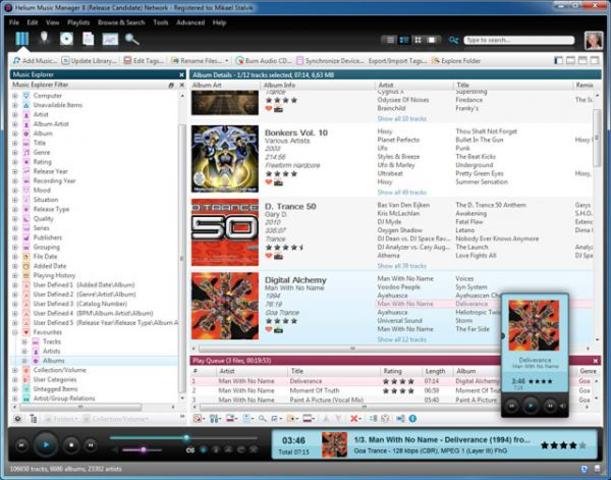The width and height of the screenshot is (611, 480).
Task: Click the camera icon under Bonkers Vol. 10
Action: (278, 182)
